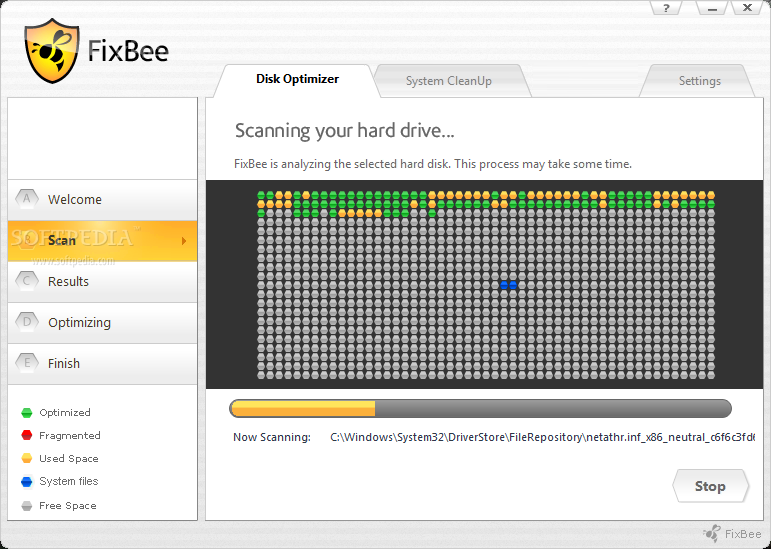Go to the Results step
Screen dimensions: 771x549
coord(102,282)
